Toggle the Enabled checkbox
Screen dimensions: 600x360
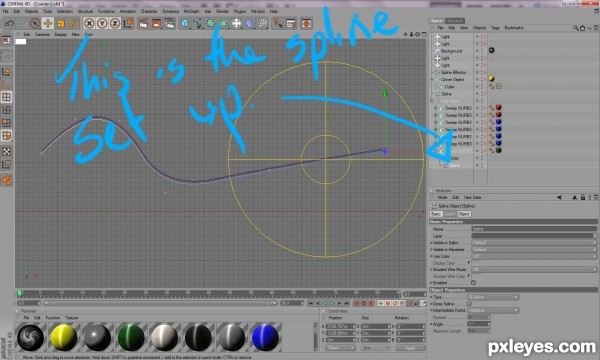point(473,283)
